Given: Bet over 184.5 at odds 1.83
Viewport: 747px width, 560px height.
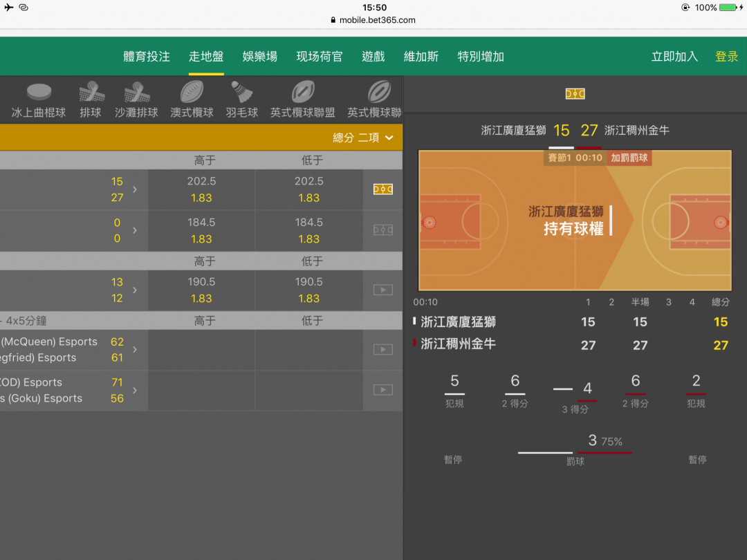Looking at the screenshot, I should (201, 230).
